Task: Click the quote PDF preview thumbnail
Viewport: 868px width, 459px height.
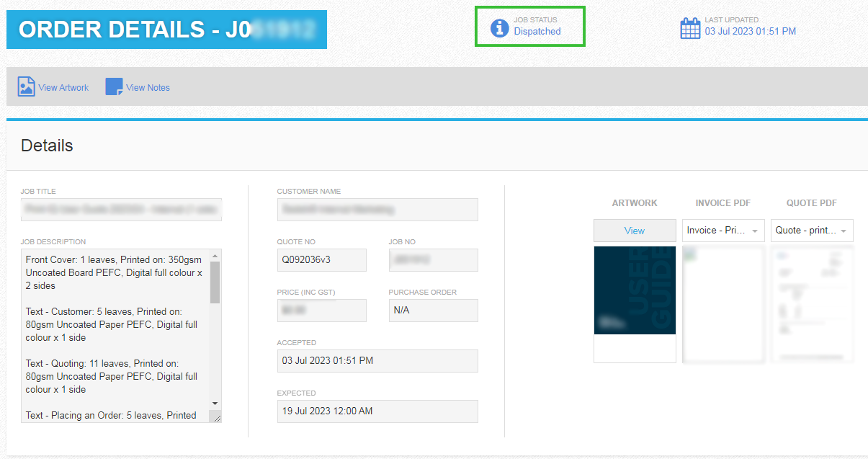Action: point(812,303)
